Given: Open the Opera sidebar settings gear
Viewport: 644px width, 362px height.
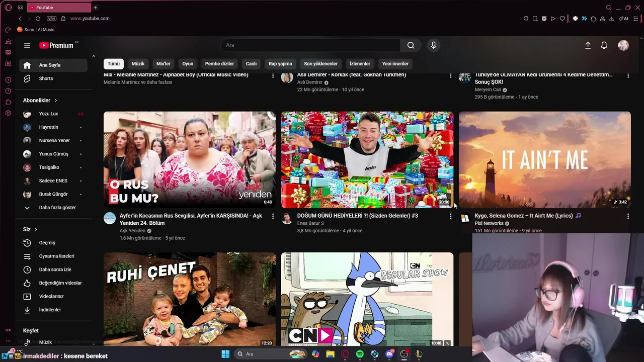Looking at the screenshot, I should (x=8, y=113).
